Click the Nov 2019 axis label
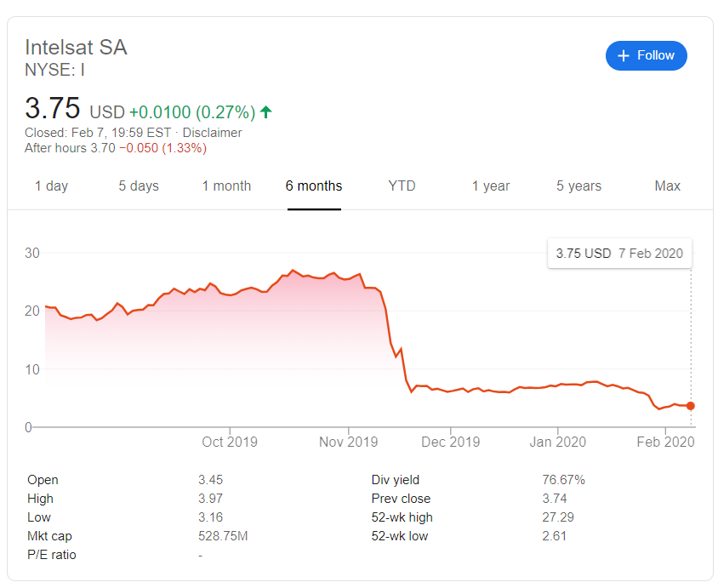This screenshot has height=588, width=718. click(349, 442)
